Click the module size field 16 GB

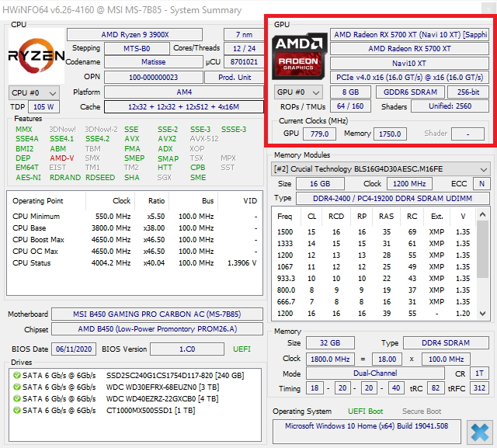(x=320, y=184)
